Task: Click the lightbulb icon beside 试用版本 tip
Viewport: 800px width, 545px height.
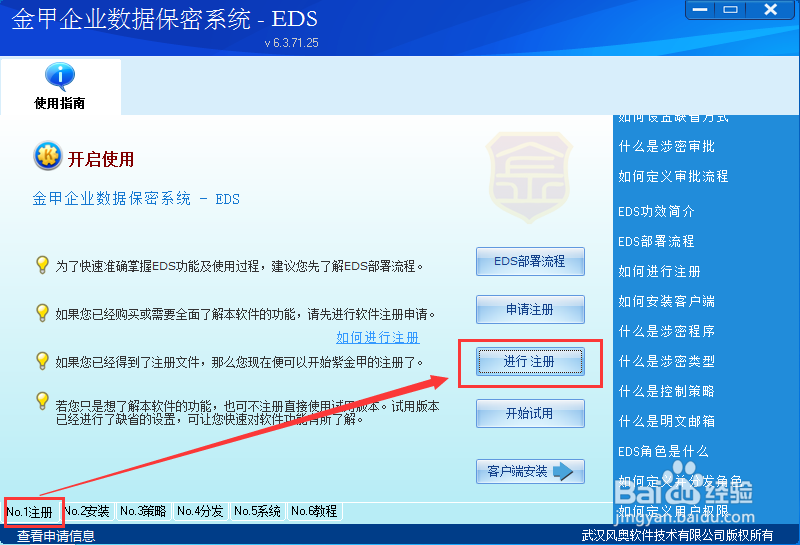Action: pos(42,401)
